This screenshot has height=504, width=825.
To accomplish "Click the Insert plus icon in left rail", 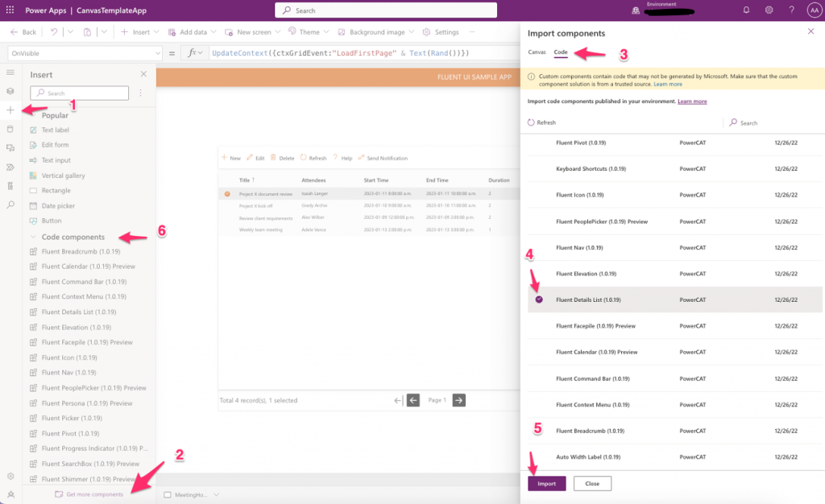I will pyautogui.click(x=10, y=110).
